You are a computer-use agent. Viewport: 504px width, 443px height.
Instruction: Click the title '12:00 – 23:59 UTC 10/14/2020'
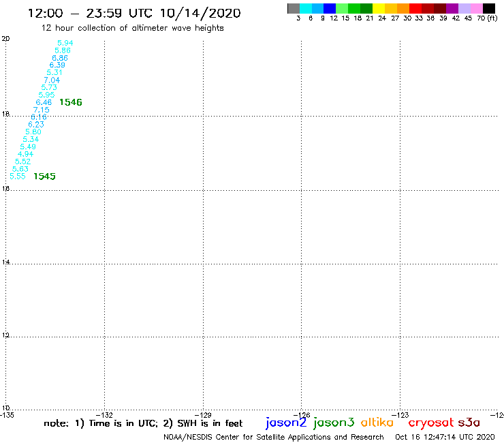[x=134, y=14]
